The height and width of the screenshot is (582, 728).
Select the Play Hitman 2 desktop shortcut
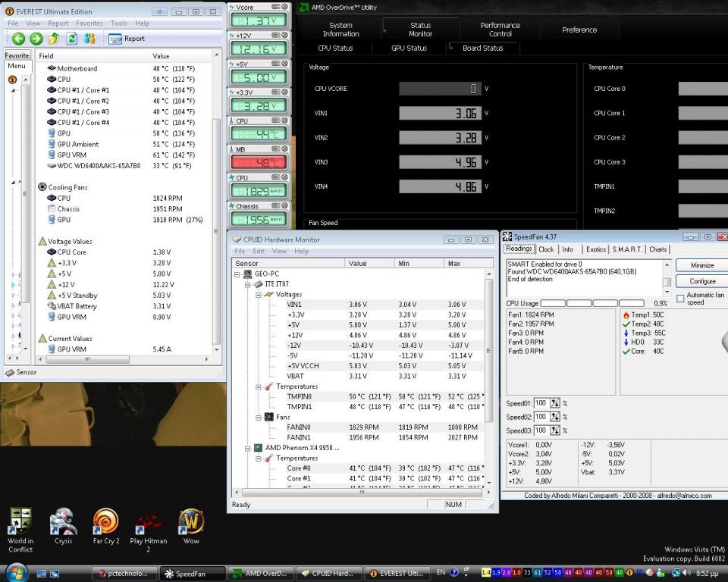pyautogui.click(x=149, y=530)
